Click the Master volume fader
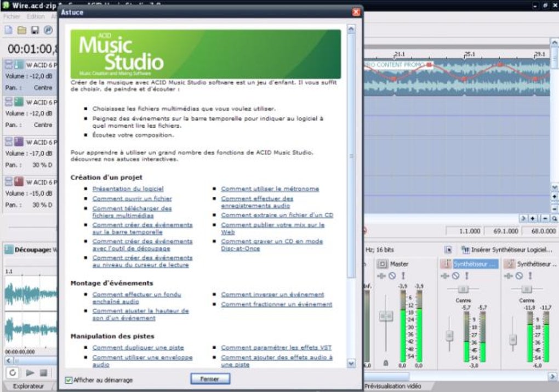 point(386,316)
